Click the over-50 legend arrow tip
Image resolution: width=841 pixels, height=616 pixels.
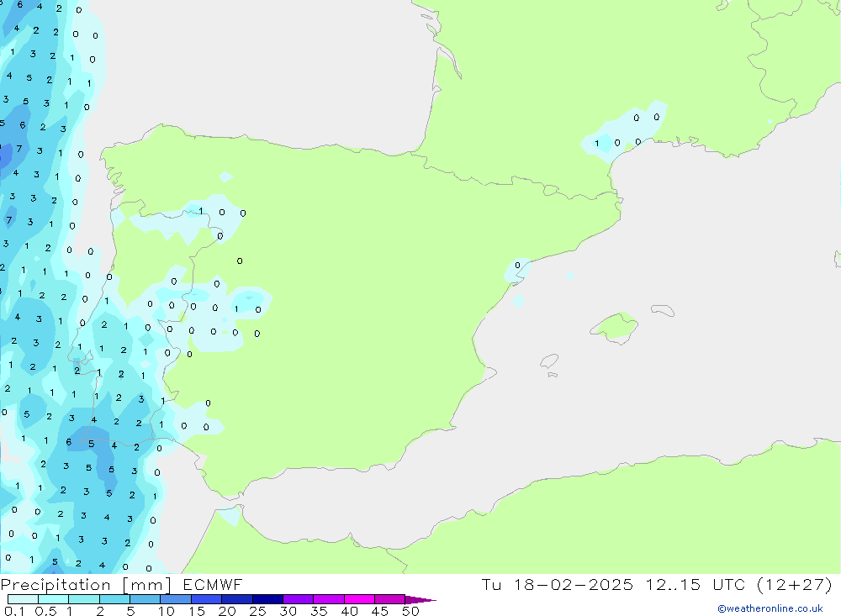(x=420, y=600)
